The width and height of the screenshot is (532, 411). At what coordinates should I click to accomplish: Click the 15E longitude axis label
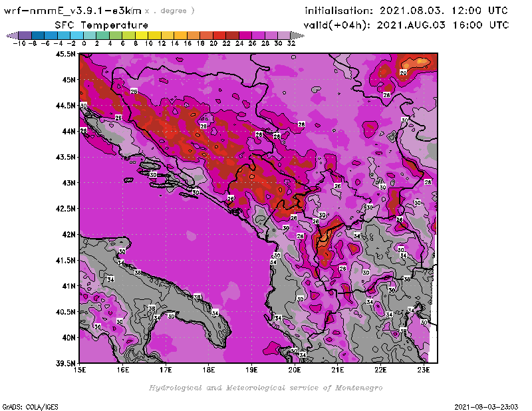tap(80, 369)
